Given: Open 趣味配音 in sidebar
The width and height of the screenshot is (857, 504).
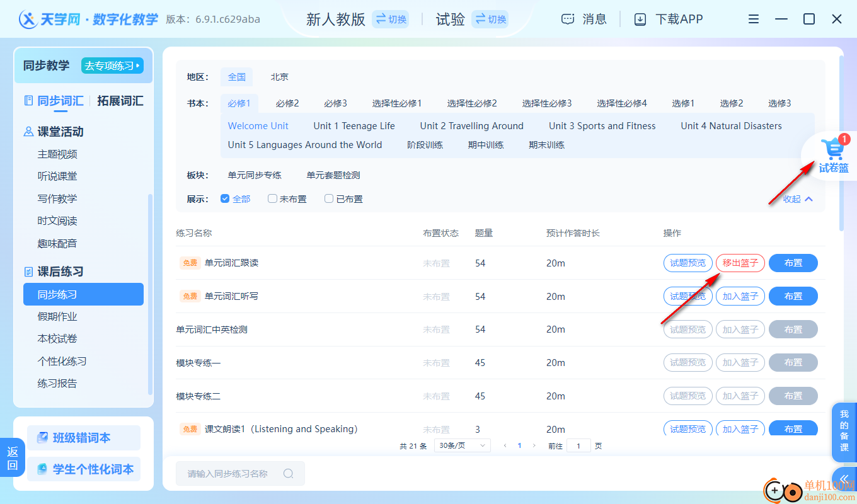Looking at the screenshot, I should [57, 243].
